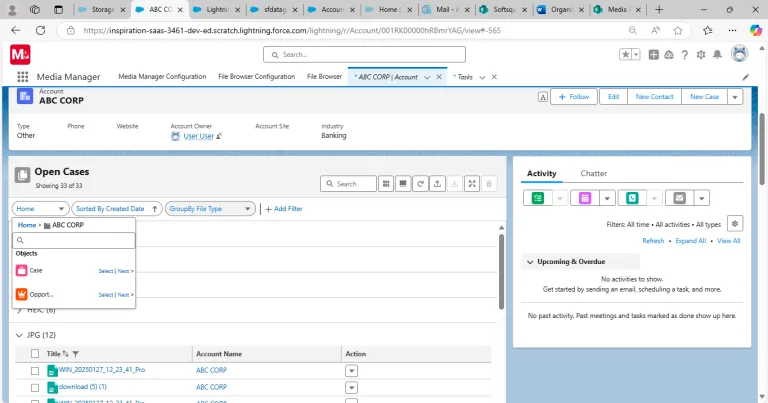Collapse the JPG (12) group

(x=19, y=335)
